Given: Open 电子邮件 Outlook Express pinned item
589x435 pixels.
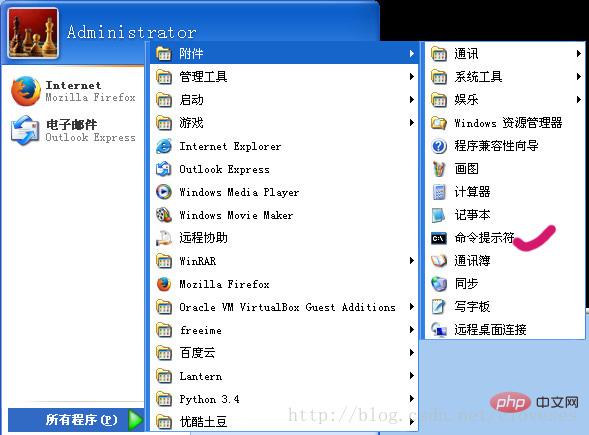Looking at the screenshot, I should 73,130.
